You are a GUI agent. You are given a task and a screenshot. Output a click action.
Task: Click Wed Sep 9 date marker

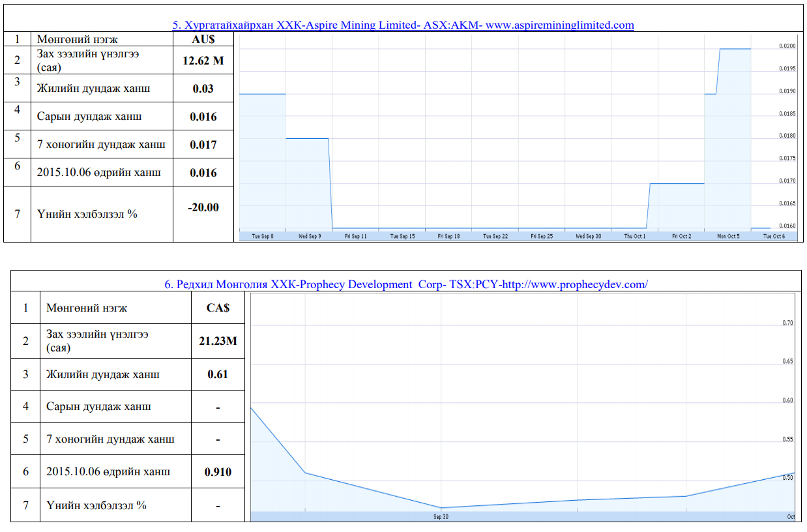coord(310,236)
